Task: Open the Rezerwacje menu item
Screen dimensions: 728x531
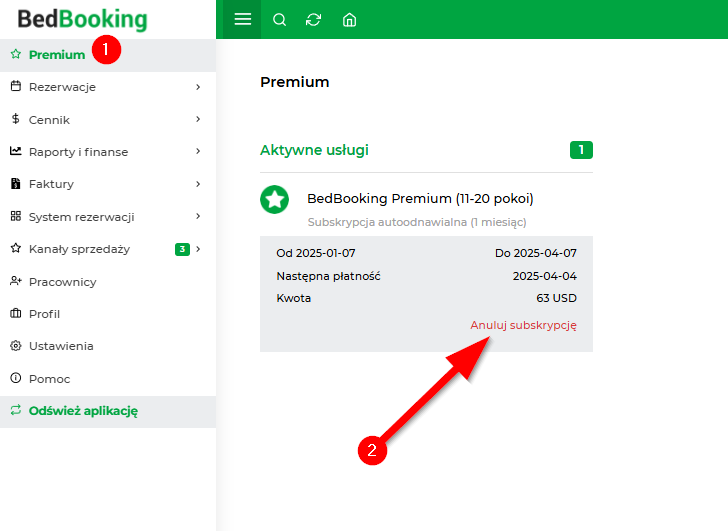Action: (x=108, y=87)
